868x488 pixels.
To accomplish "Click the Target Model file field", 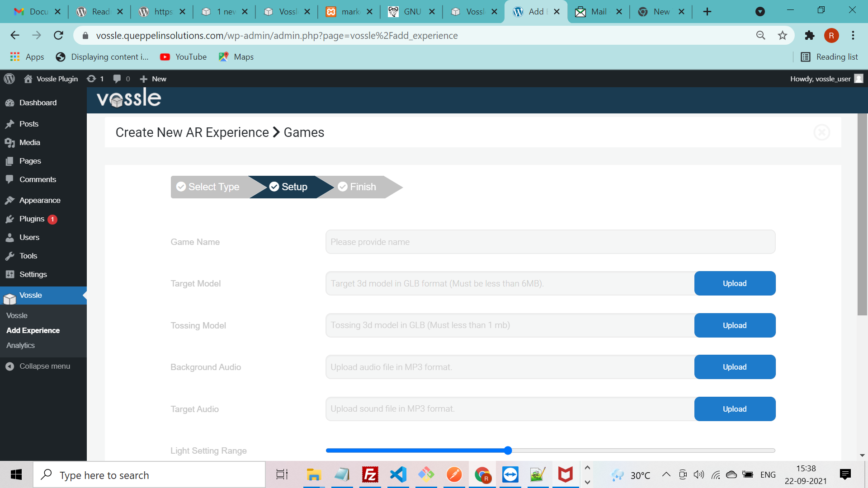I will [510, 283].
